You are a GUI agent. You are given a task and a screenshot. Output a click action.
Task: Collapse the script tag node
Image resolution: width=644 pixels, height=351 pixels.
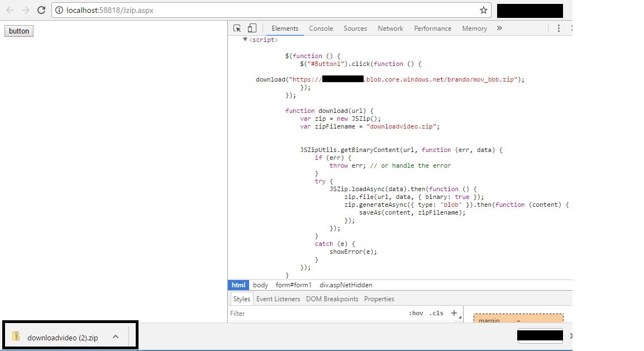[x=245, y=40]
